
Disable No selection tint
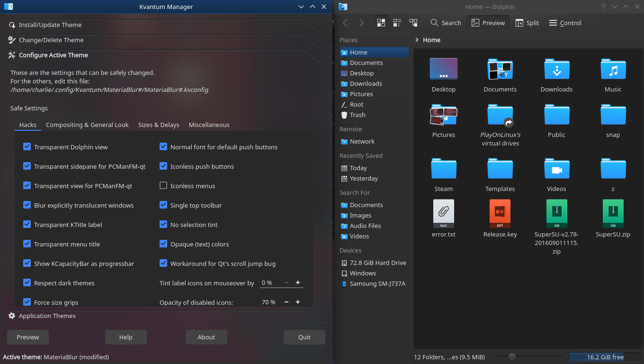tap(163, 225)
